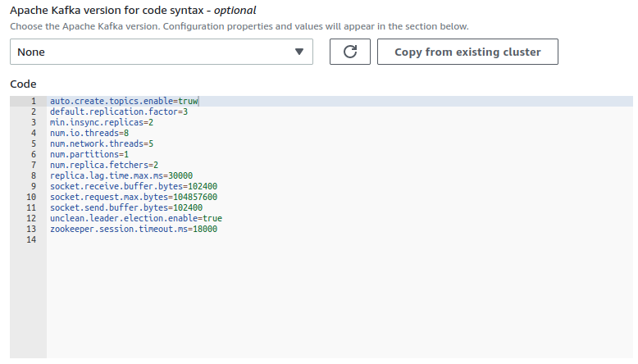Click the zookeeper.session.timeout.ms=18000 line
The image size is (638, 364).
point(133,229)
